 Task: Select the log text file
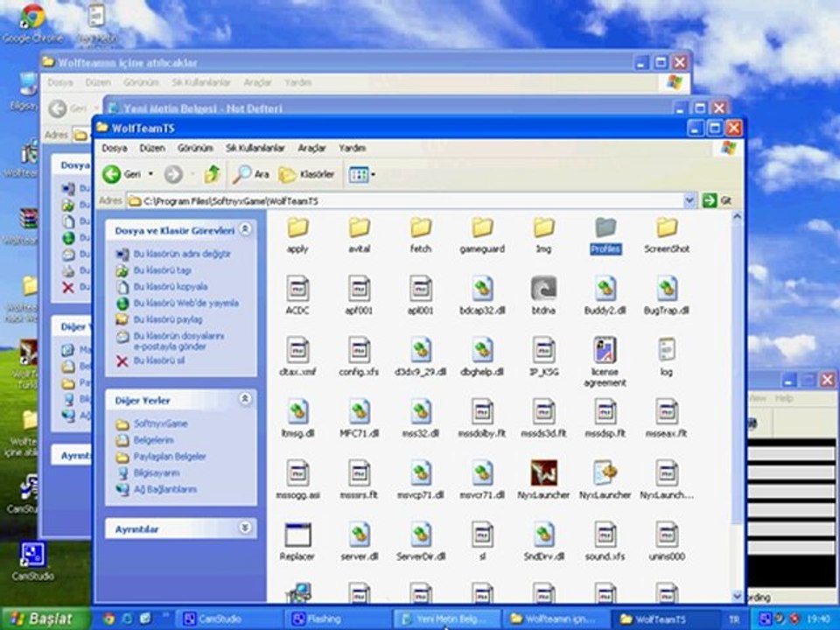point(667,357)
